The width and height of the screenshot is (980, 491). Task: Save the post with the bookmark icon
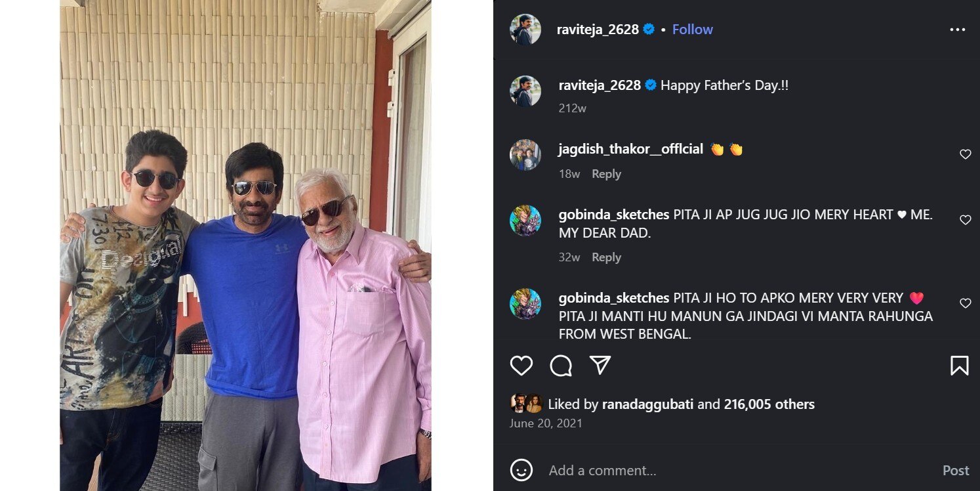[959, 366]
